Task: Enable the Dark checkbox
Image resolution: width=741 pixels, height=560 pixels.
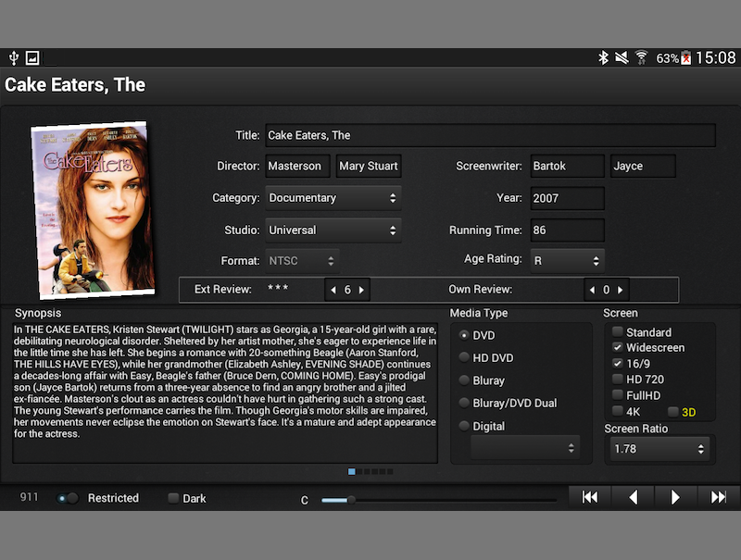Action: (173, 498)
